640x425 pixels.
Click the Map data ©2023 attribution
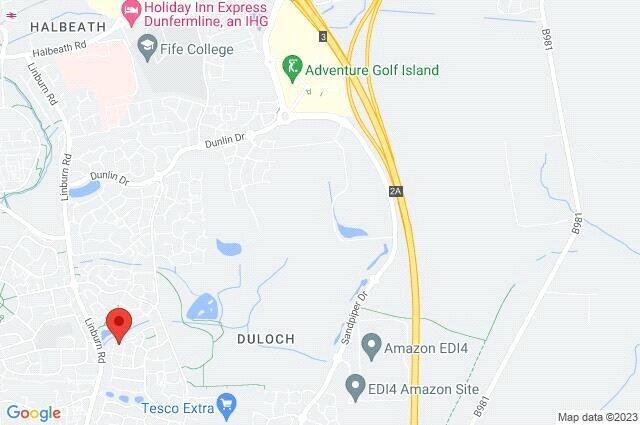[598, 417]
